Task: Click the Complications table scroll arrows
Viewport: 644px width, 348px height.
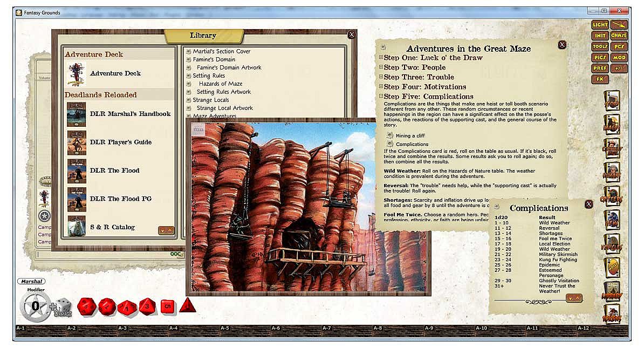Action: [574, 298]
